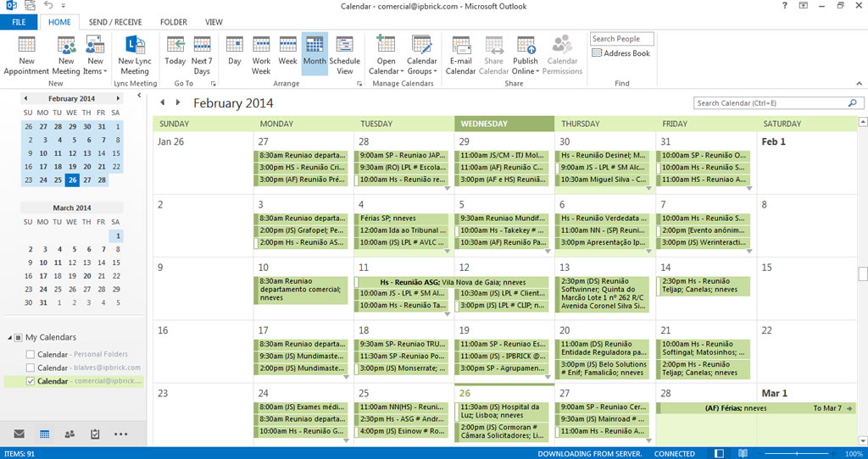Open the FILE menu tab

(x=19, y=22)
